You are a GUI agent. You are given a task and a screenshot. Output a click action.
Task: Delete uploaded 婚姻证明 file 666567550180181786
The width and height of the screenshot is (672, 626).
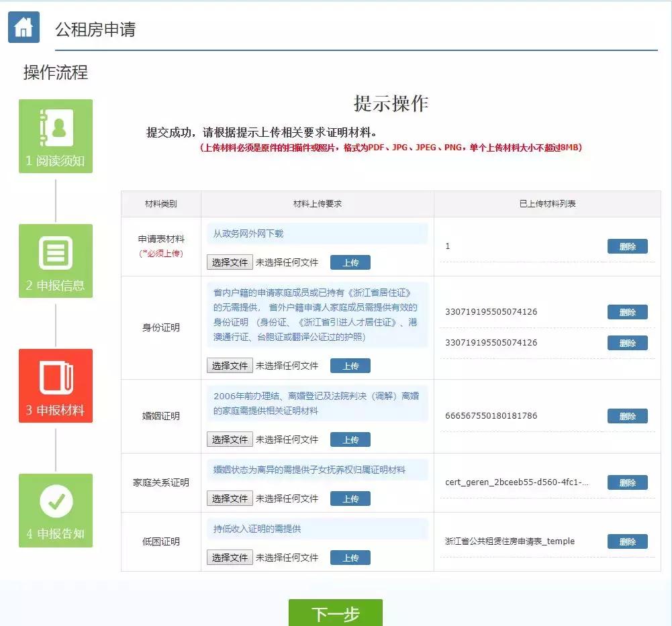click(627, 416)
